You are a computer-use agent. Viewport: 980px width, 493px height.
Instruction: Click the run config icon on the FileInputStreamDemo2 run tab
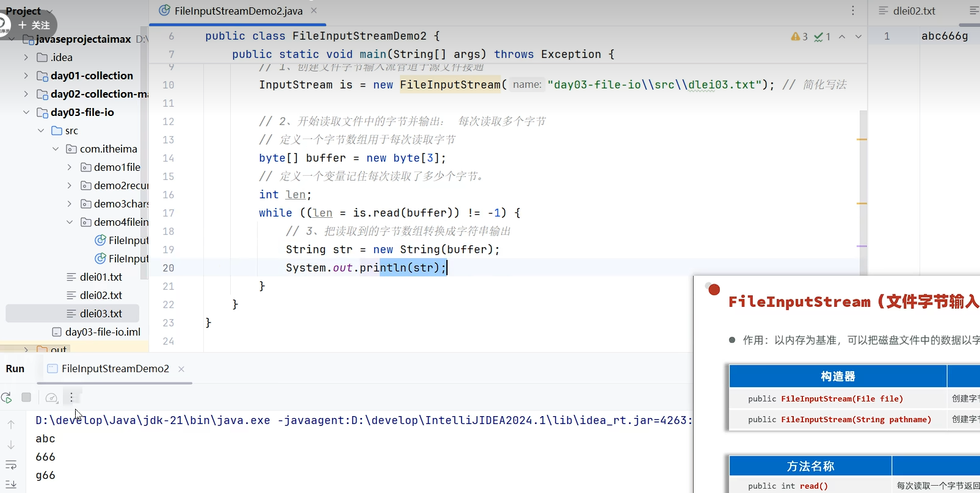(53, 369)
